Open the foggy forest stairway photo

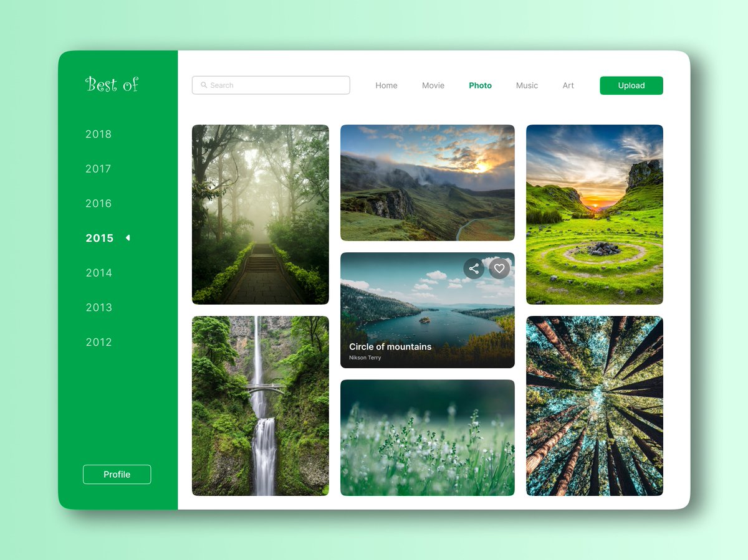261,214
